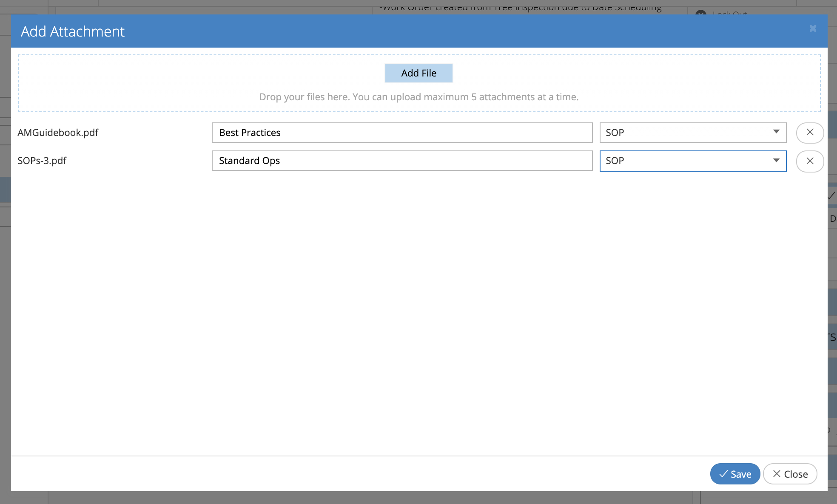Select the SOPs-3.pdf file name
The height and width of the screenshot is (504, 837).
(42, 161)
